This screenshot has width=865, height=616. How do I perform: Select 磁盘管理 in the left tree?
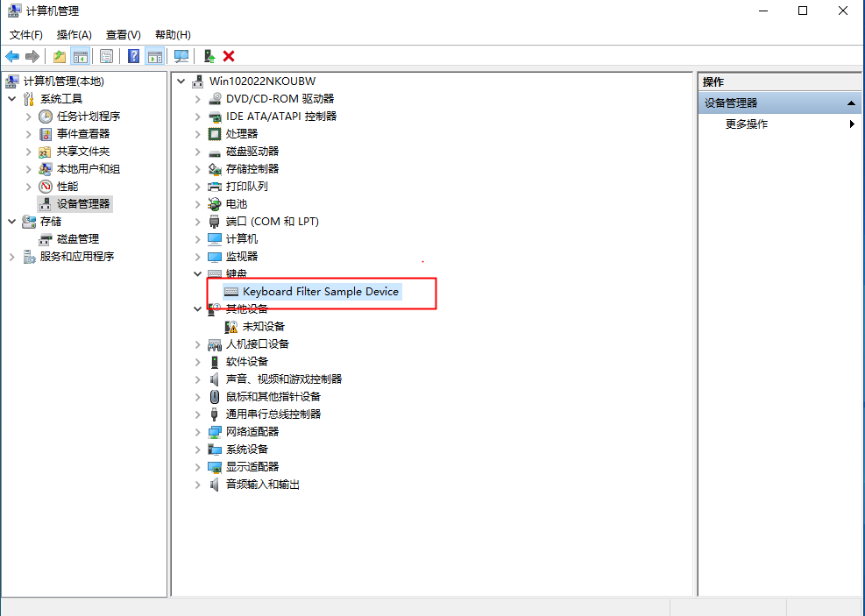click(78, 239)
